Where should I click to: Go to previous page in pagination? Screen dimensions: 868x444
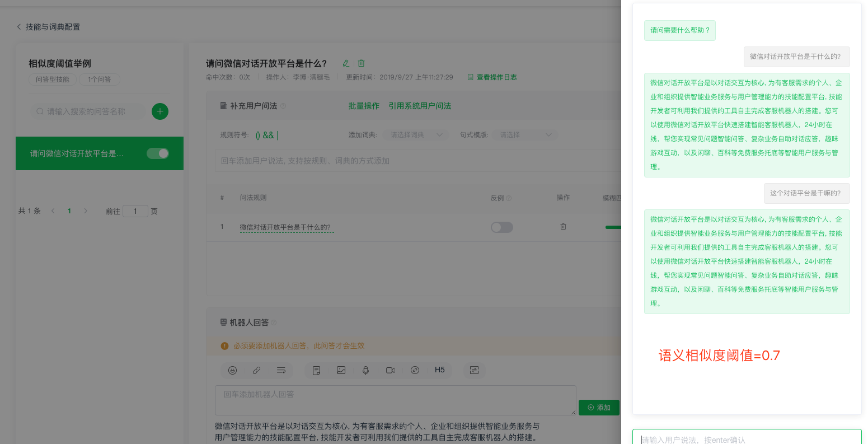53,211
